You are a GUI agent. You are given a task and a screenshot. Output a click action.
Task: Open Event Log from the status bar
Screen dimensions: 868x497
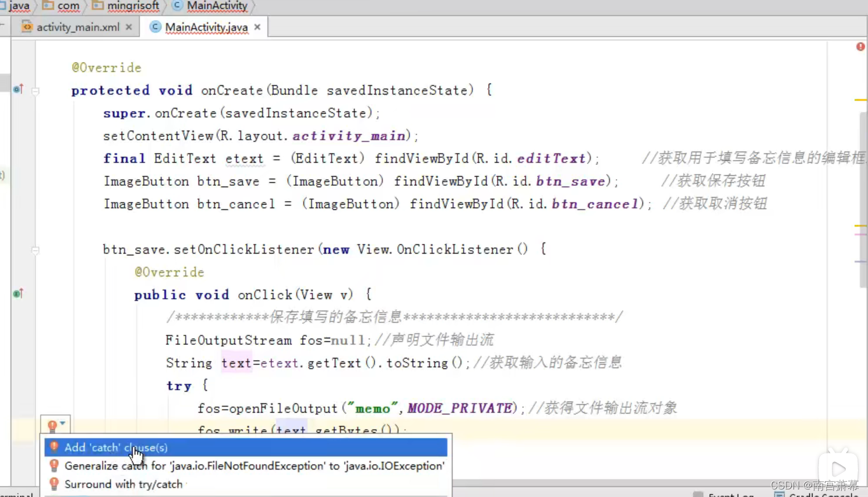pyautogui.click(x=724, y=495)
